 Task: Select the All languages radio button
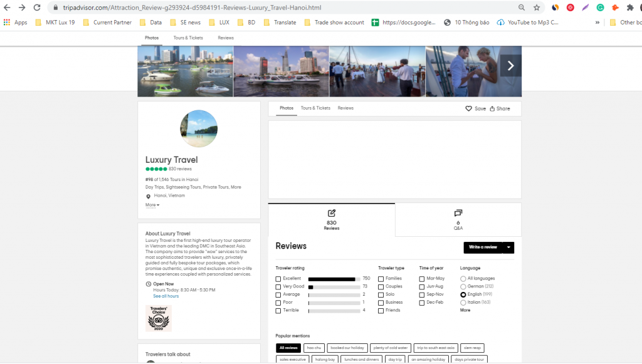[463, 279]
